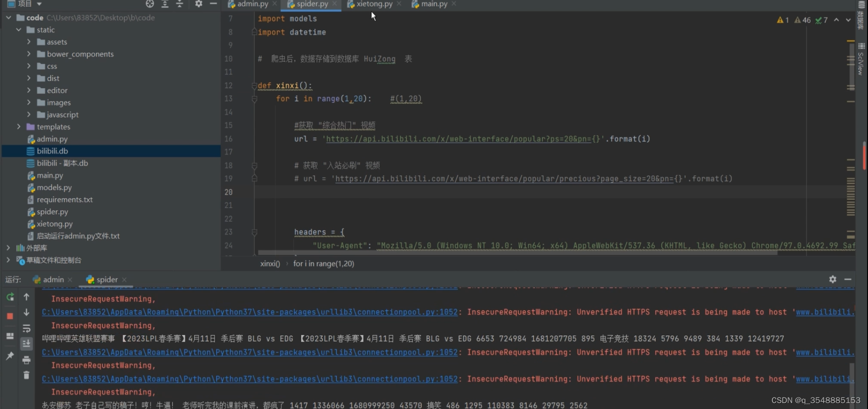This screenshot has height=409, width=868.
Task: Select bilibili - 副本.db file
Action: (x=62, y=163)
